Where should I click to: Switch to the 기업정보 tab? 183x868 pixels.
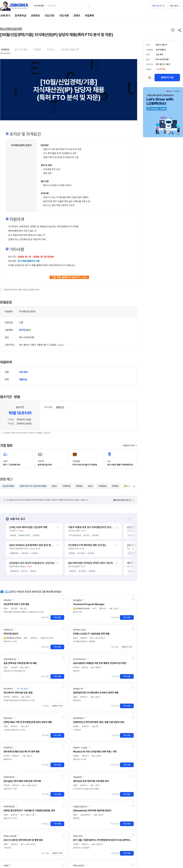(37, 50)
